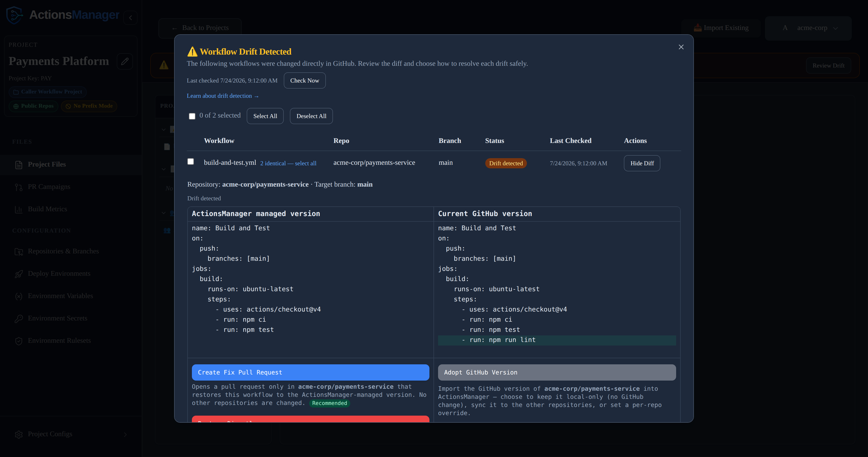Viewport: 868px width, 457px height.
Task: Open Environment Secrets in sidebar
Action: point(71,318)
